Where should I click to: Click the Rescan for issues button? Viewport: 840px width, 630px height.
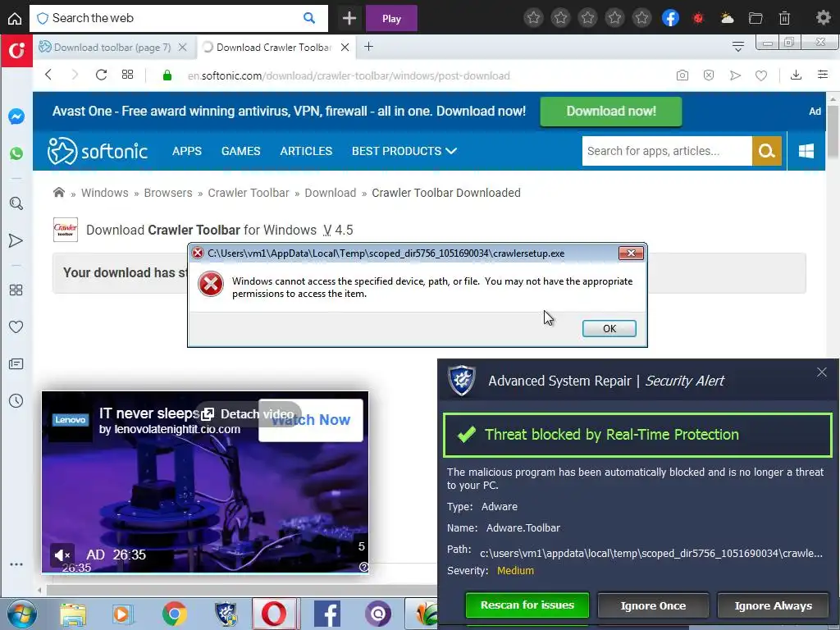[527, 605]
